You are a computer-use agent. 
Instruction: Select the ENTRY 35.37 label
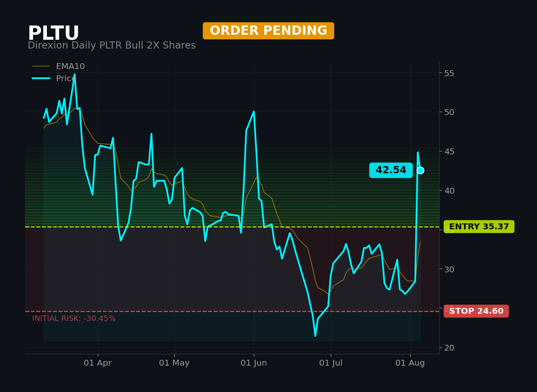click(479, 227)
